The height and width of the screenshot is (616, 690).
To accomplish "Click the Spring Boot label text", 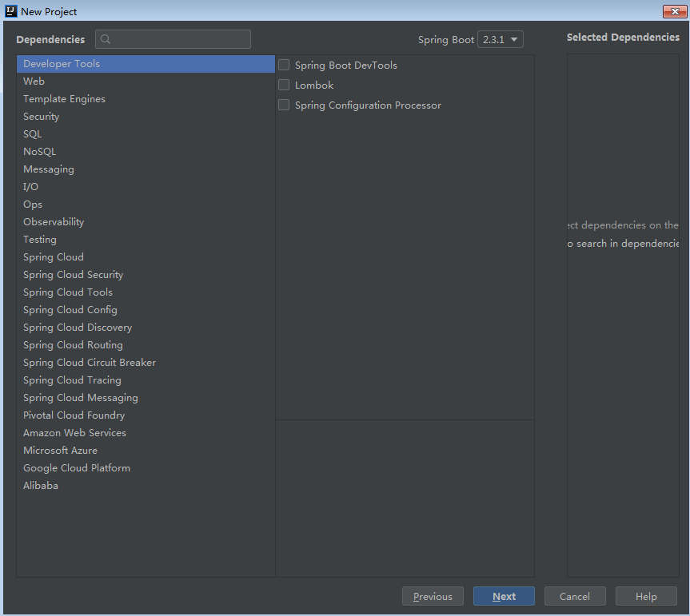I will tap(446, 40).
